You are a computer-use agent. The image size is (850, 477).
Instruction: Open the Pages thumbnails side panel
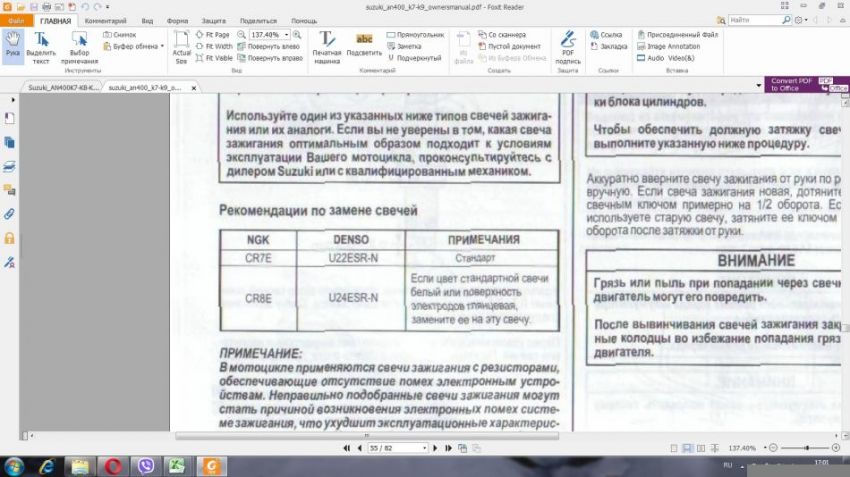(9, 143)
